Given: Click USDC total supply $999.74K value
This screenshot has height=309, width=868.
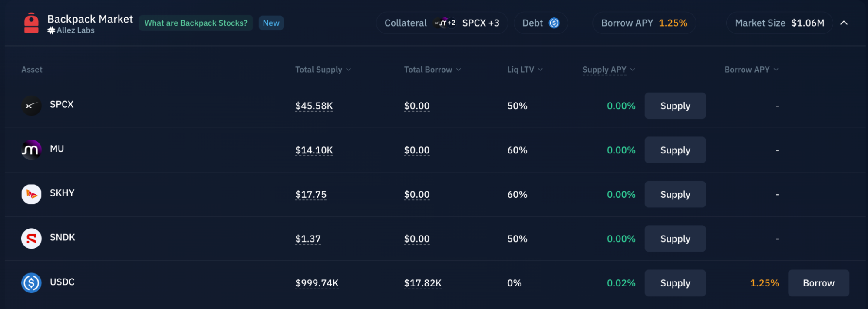Looking at the screenshot, I should coord(317,283).
